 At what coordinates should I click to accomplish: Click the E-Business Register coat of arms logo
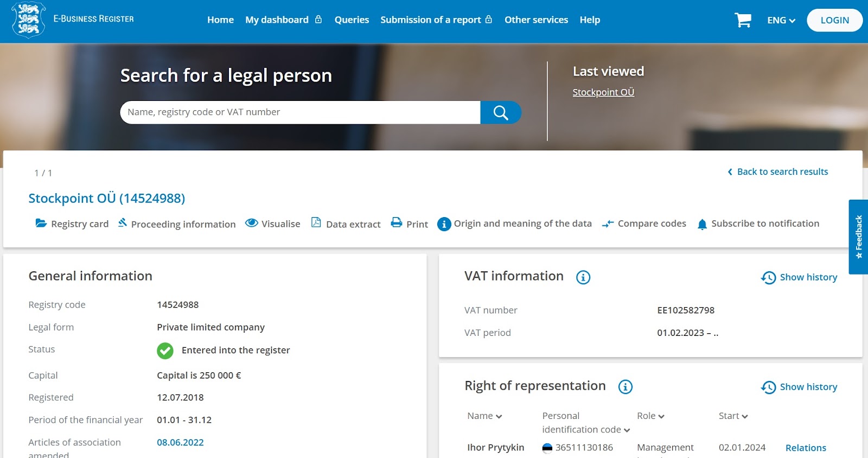tap(28, 20)
